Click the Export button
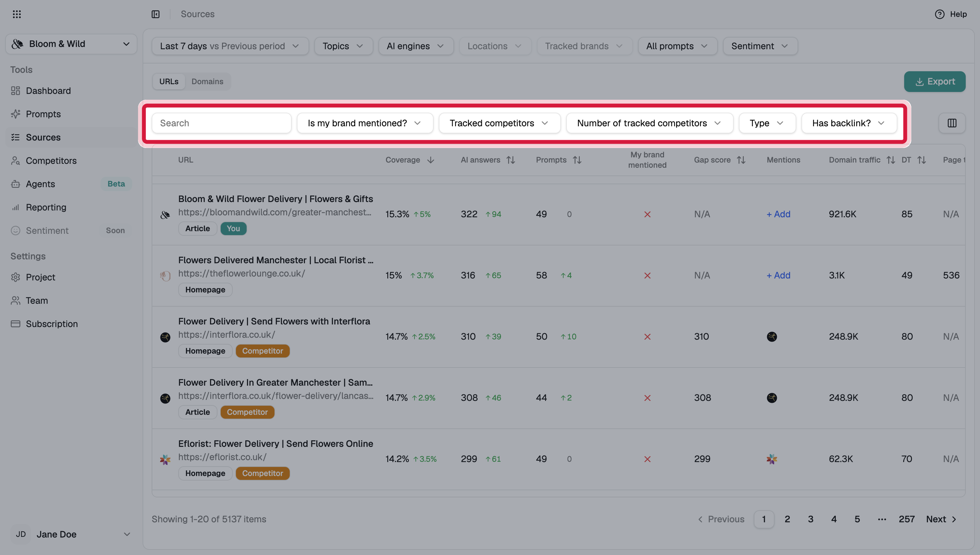The image size is (980, 555). point(935,82)
